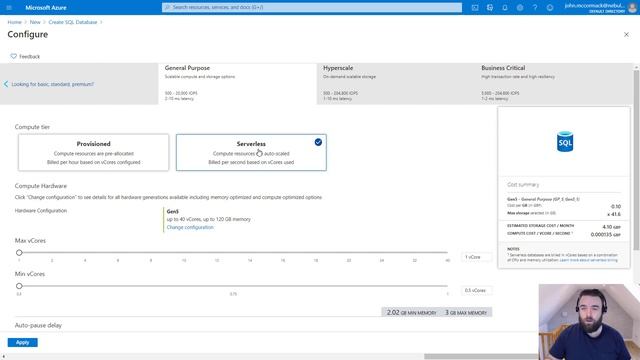Image resolution: width=640 pixels, height=360 pixels.
Task: Go to Home breadcrumb
Action: point(14,22)
